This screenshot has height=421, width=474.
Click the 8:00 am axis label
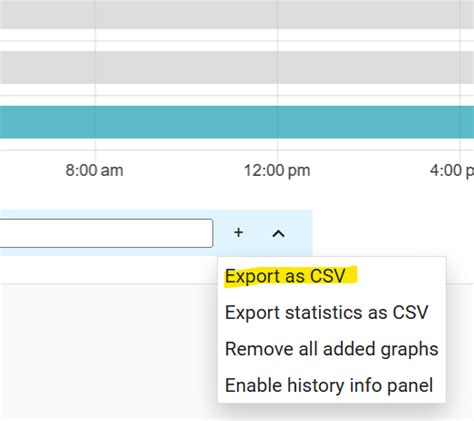[94, 170]
